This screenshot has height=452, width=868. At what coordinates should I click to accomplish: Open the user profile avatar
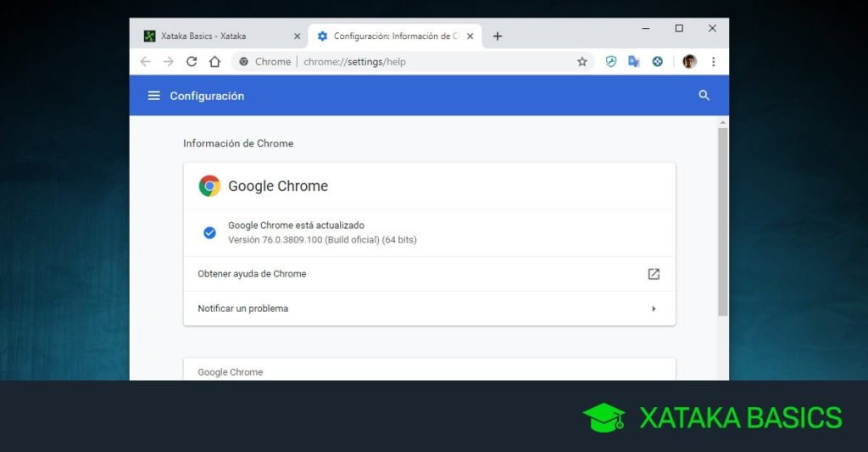coord(689,62)
